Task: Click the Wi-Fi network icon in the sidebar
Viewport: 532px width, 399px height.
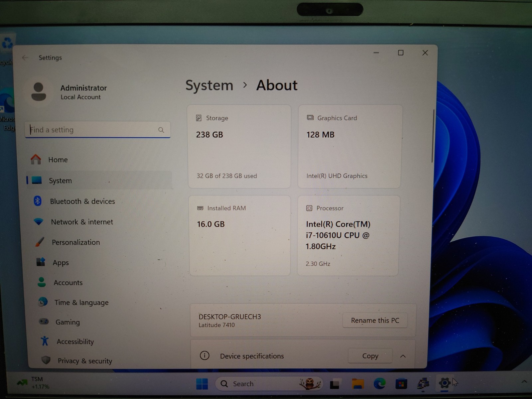Action: click(x=39, y=221)
